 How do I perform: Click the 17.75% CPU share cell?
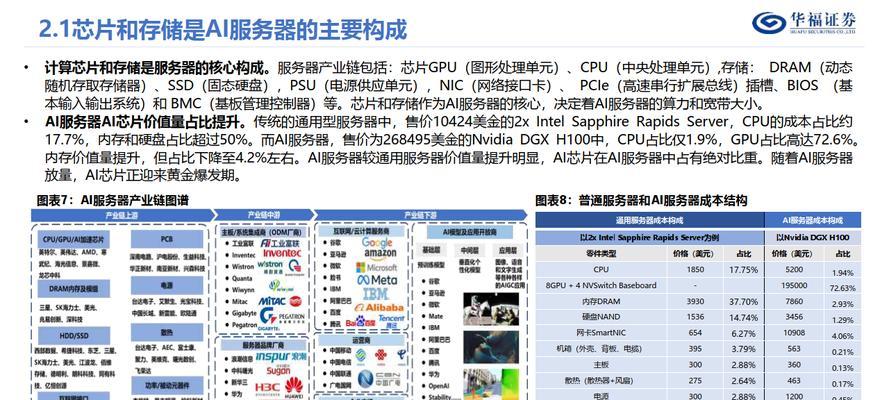(743, 270)
